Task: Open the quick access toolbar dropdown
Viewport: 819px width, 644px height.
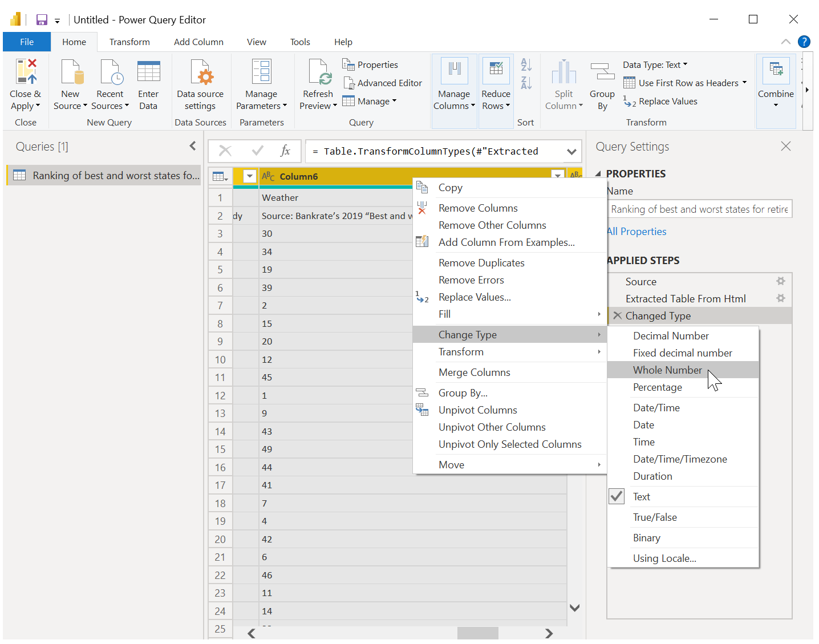Action: 57,21
